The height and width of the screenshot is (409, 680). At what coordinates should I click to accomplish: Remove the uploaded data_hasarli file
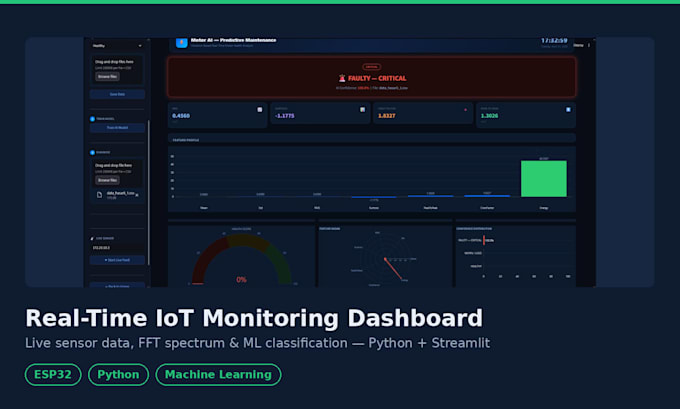point(137,195)
